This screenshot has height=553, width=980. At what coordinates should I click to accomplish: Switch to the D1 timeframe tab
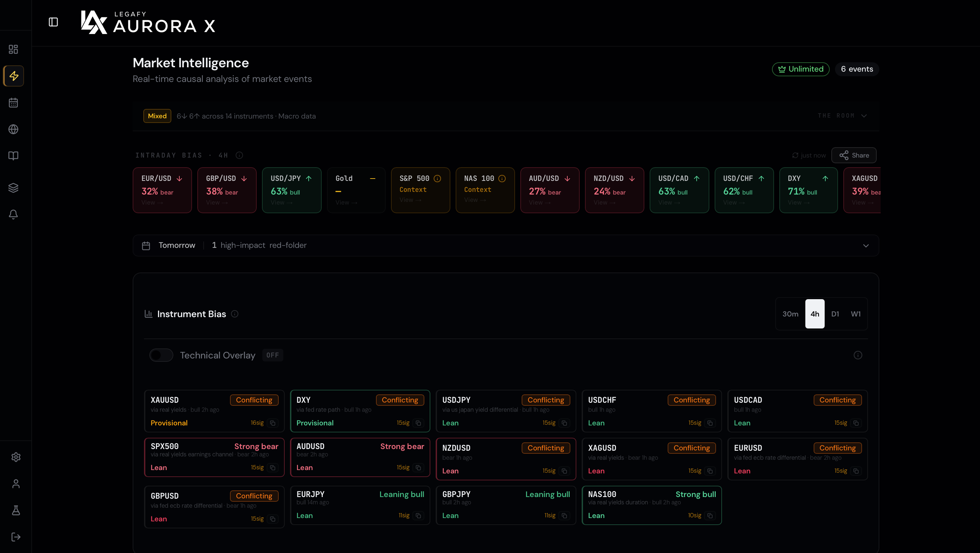point(835,314)
